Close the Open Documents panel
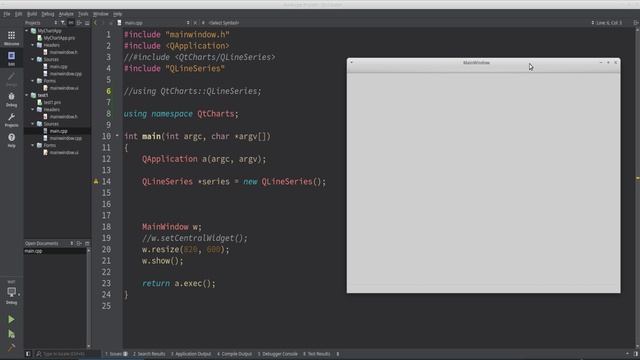This screenshot has height=360, width=640. (87, 243)
